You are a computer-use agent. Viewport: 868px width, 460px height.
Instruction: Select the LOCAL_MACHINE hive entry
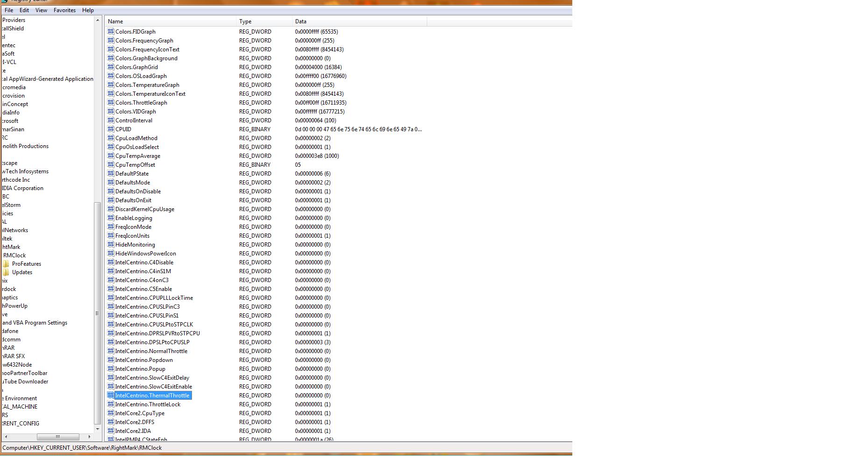tap(20, 407)
